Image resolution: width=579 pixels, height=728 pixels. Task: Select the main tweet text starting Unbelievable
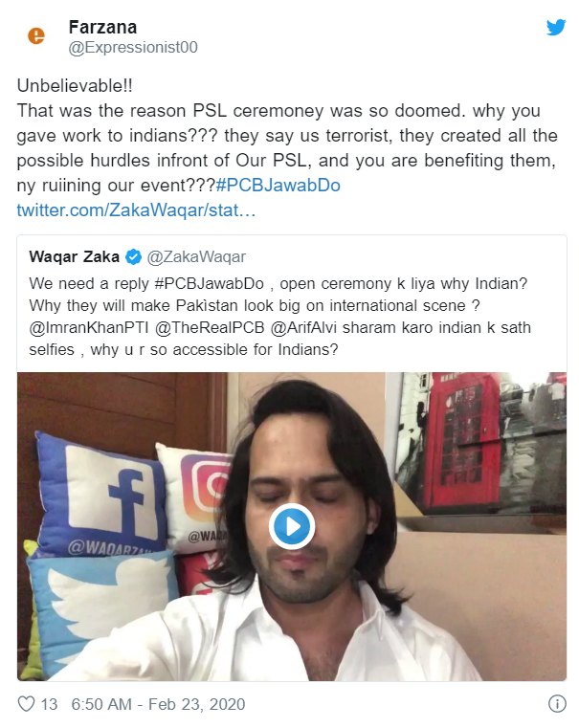tap(287, 136)
